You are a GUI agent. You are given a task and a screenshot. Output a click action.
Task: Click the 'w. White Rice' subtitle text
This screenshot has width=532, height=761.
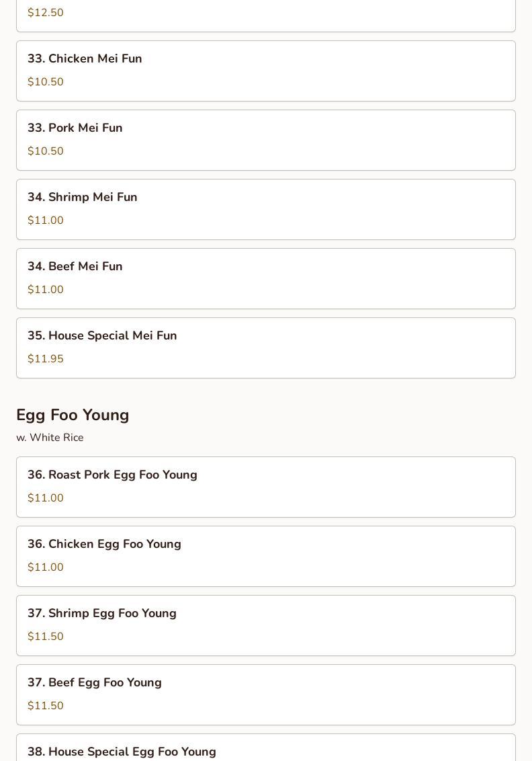coord(50,438)
